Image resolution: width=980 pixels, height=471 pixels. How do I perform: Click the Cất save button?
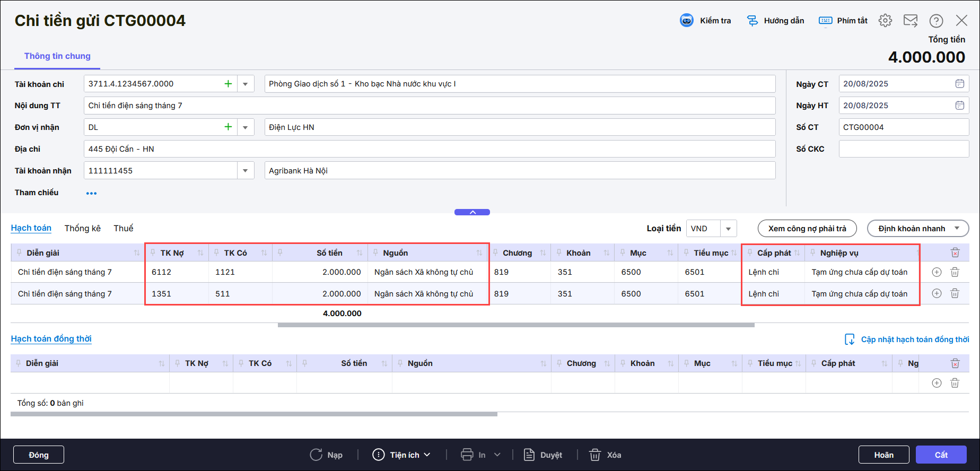coord(941,455)
